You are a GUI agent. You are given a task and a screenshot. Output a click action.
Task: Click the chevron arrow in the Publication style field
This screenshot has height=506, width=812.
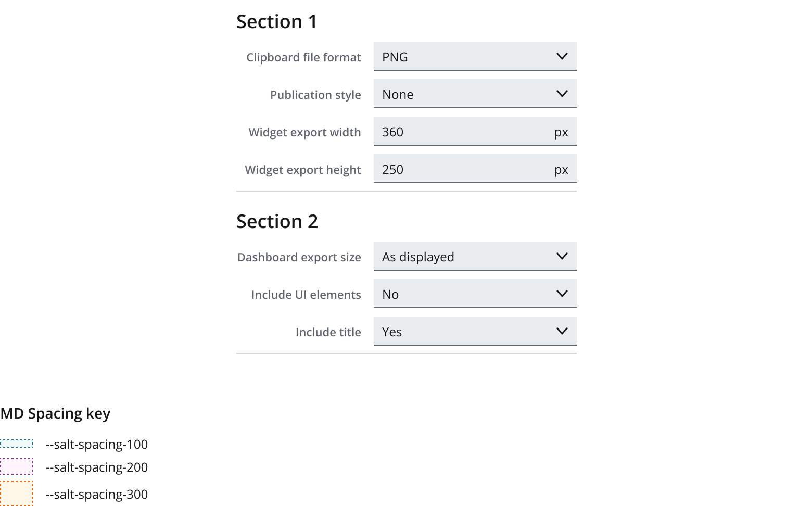click(x=562, y=94)
